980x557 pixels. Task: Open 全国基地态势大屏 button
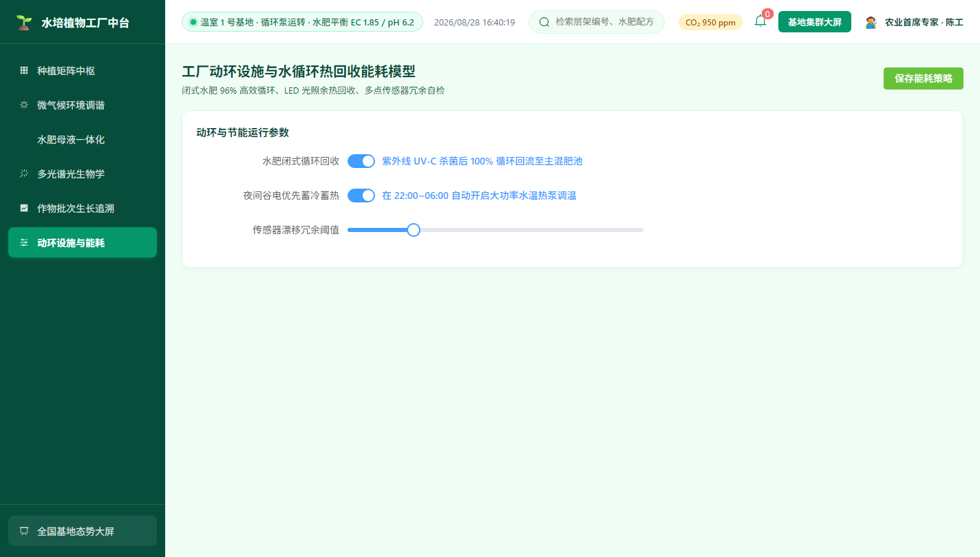point(83,531)
